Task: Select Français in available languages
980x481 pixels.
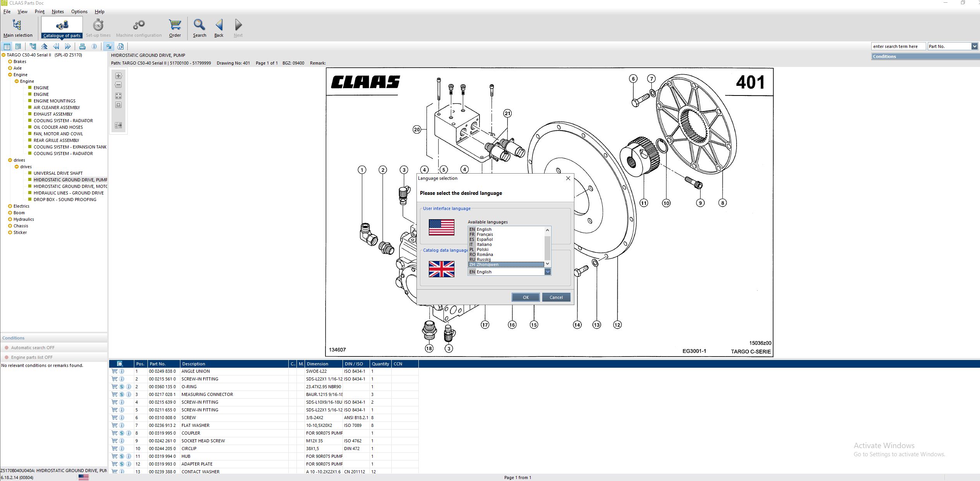Action: click(x=505, y=234)
